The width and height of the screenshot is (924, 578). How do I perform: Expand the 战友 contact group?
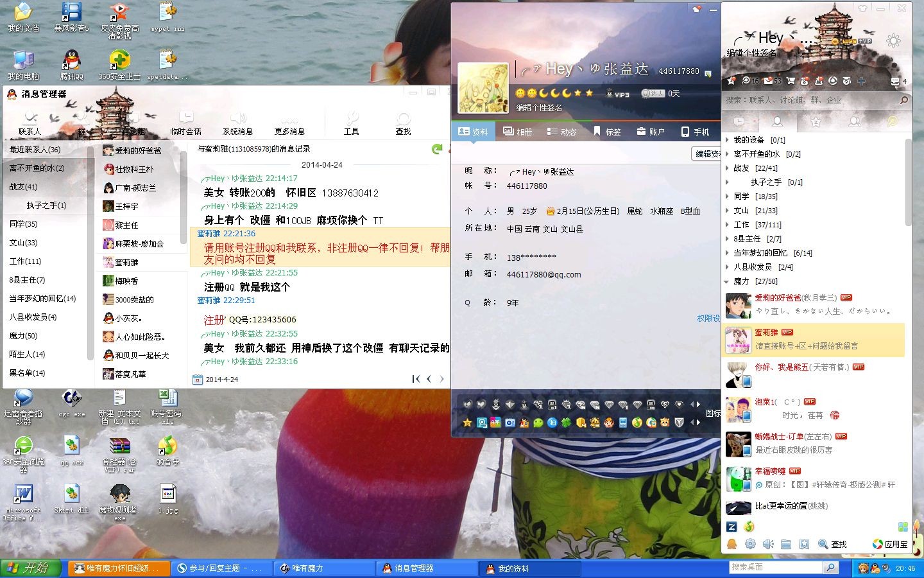[728, 168]
